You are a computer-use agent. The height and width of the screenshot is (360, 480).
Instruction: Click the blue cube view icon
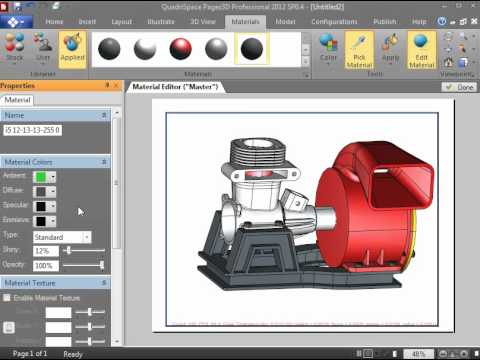(463, 62)
